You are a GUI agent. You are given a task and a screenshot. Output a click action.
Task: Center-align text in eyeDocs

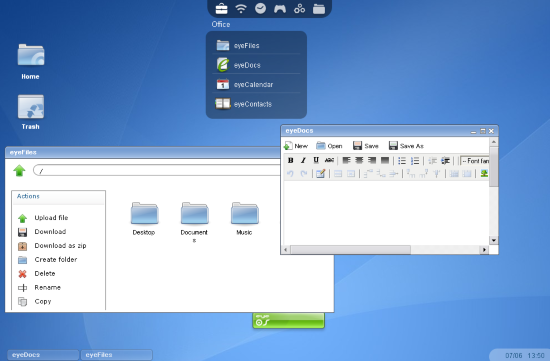click(x=359, y=160)
